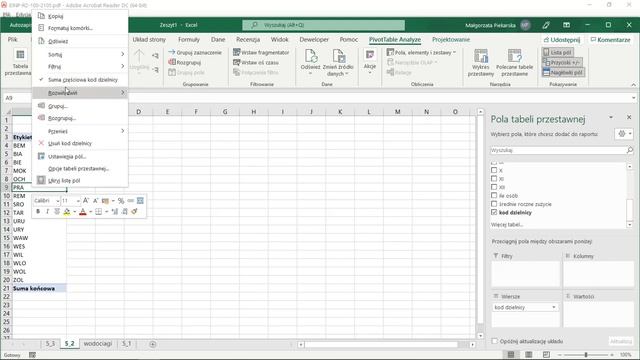
Task: Click the Komentarze button
Action: coord(611,40)
